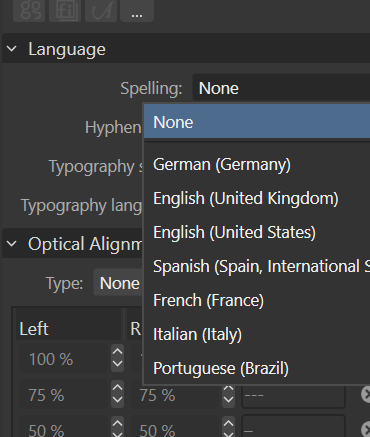
Task: Select None in the spelling list
Action: pyautogui.click(x=257, y=122)
